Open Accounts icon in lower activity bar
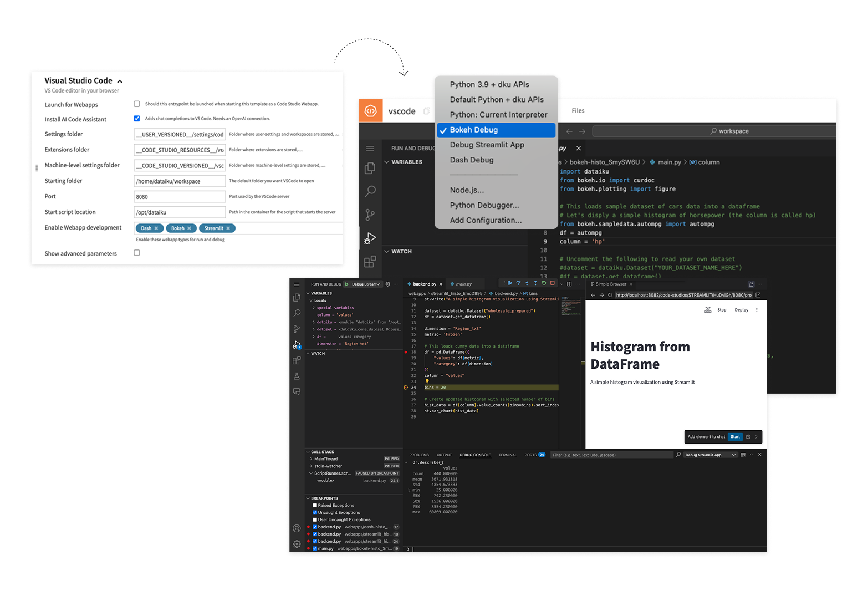Screen dimensions: 868x591 297,528
